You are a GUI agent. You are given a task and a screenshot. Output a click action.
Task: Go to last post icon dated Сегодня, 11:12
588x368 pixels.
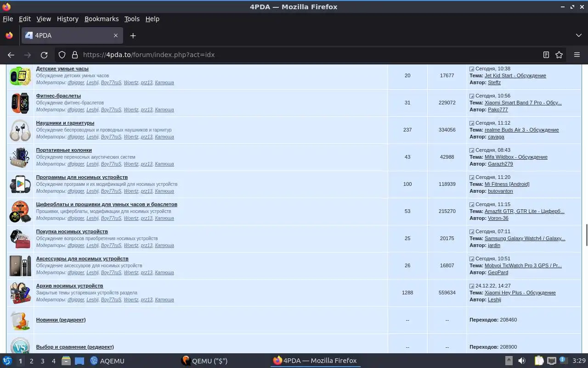point(472,123)
